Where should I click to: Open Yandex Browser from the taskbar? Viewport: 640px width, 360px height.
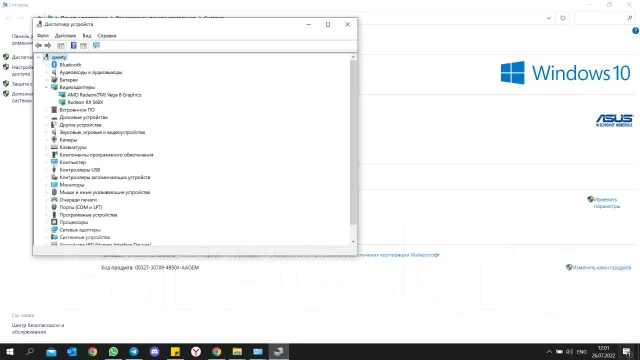[x=196, y=351]
